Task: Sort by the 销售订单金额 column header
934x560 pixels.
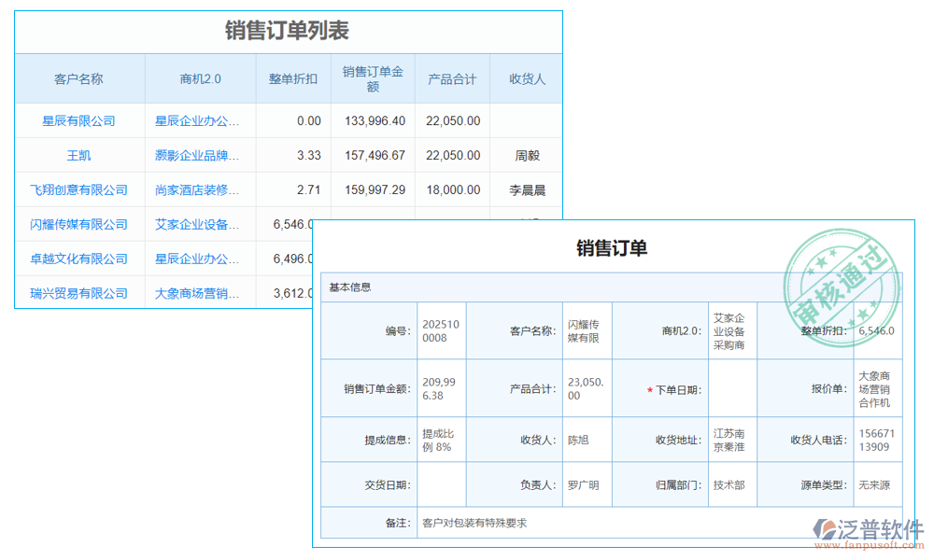Action: (x=372, y=78)
